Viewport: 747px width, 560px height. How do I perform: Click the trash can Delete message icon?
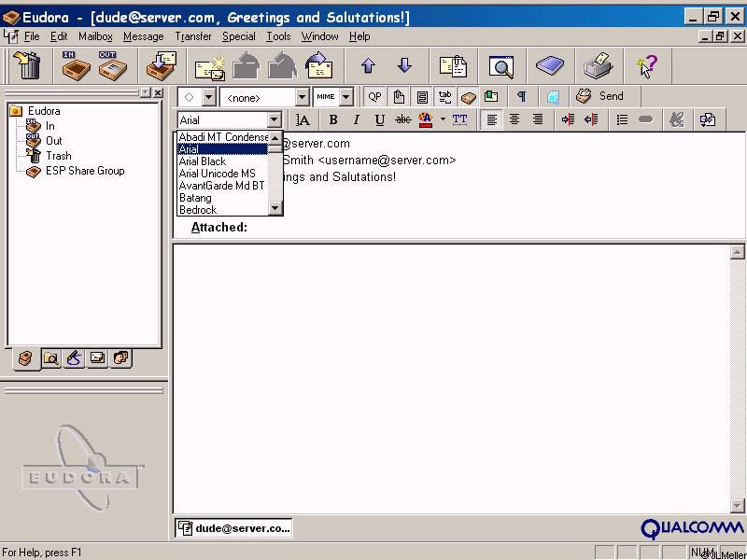point(28,65)
